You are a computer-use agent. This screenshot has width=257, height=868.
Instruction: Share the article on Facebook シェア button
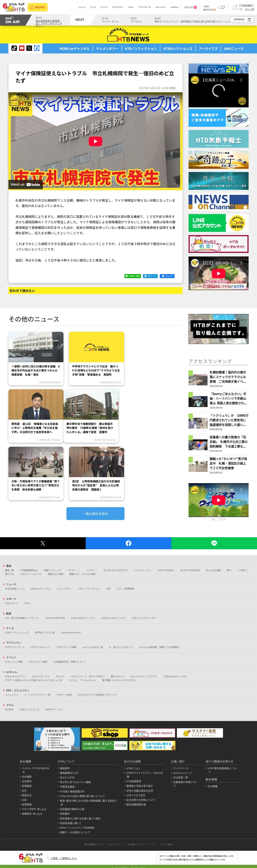point(167,276)
